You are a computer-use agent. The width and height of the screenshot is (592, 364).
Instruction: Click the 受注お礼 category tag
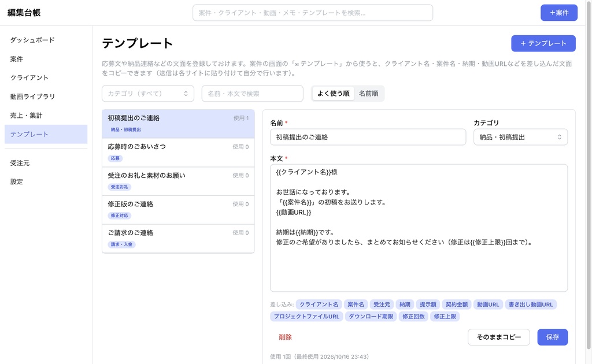coord(119,187)
